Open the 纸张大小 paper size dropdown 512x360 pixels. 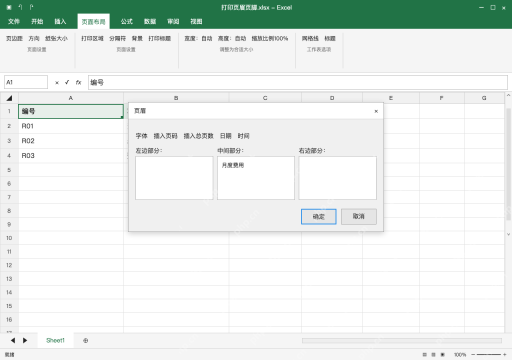(x=56, y=38)
